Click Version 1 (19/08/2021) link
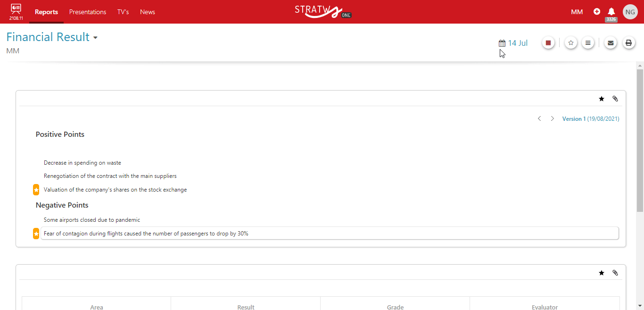The width and height of the screenshot is (644, 310). (x=591, y=119)
